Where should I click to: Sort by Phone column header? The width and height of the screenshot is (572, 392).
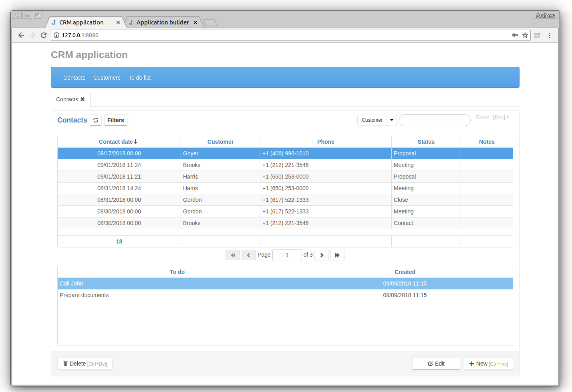pyautogui.click(x=326, y=142)
